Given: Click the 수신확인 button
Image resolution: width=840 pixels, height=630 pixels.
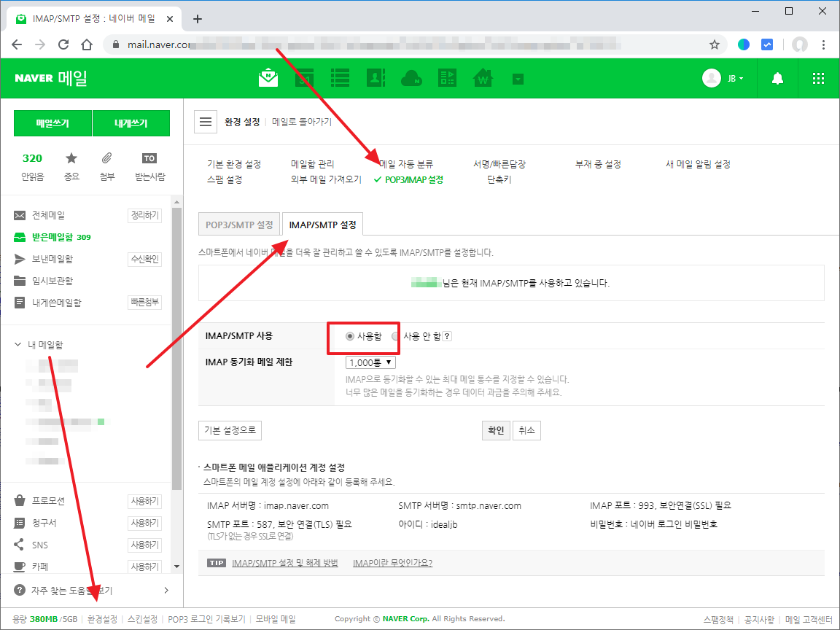Looking at the screenshot, I should click(144, 260).
